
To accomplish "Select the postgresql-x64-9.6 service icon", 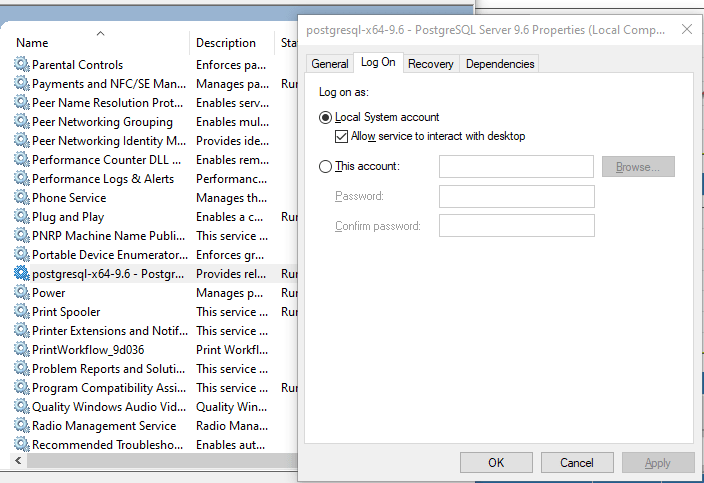I will coord(21,274).
